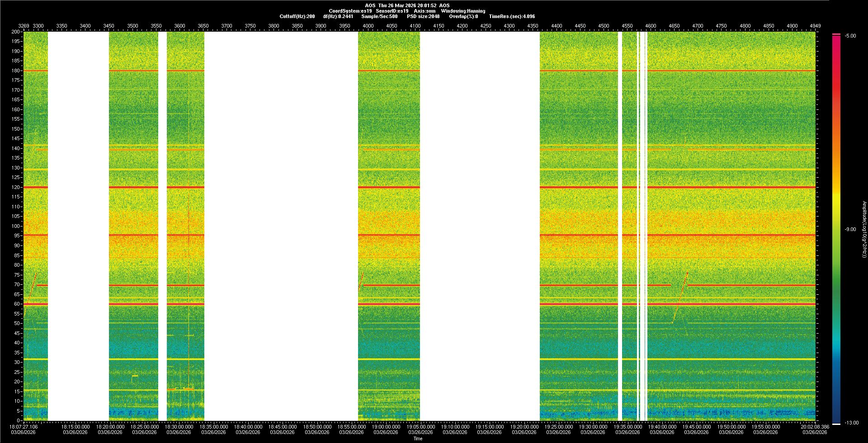Image resolution: width=868 pixels, height=443 pixels.
Task: Click the colorbar bottom marker at -13.00
Action: pos(836,424)
